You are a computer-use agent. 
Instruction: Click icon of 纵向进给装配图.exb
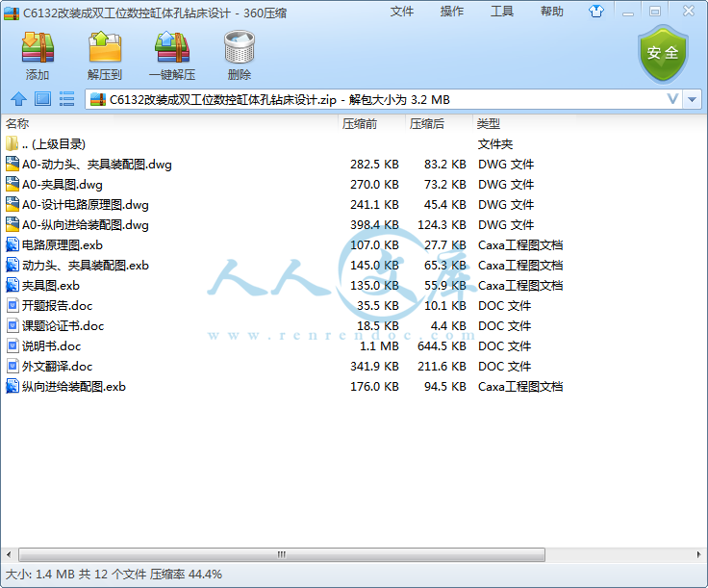coord(13,386)
